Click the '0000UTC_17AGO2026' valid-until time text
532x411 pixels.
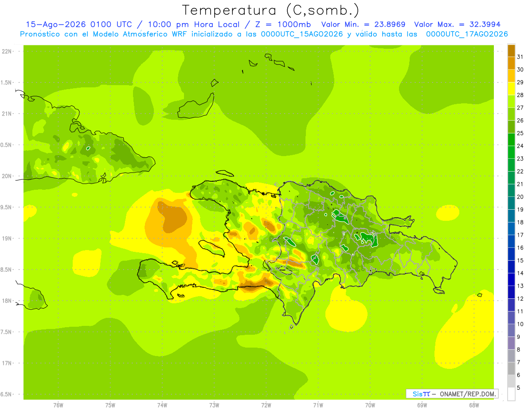[x=467, y=34]
